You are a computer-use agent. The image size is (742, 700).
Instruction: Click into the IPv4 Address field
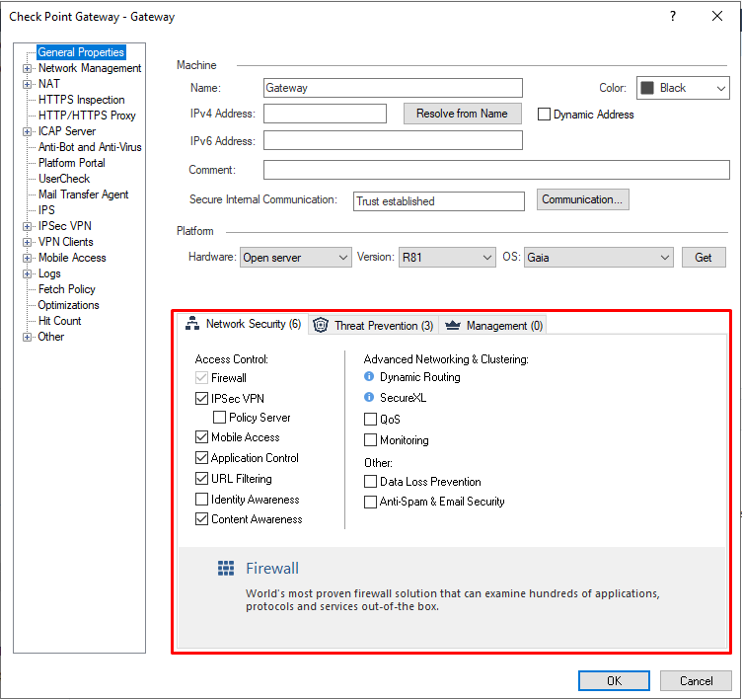[325, 114]
